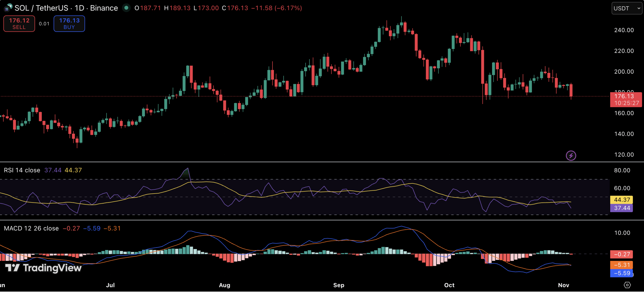Click the orange -5.31 MACD signal label
Viewport: 644px width, 292px height.
[622, 265]
